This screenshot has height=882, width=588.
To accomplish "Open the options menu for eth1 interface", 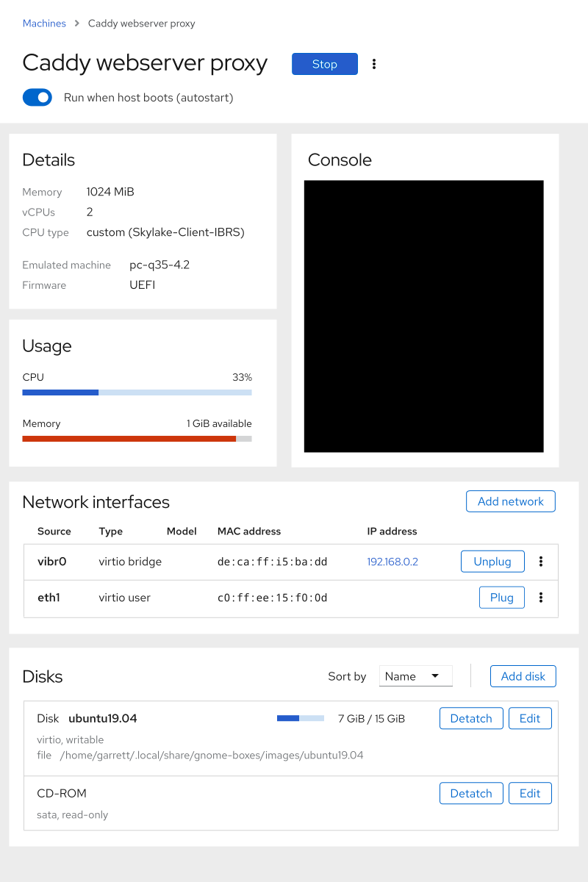I will [x=541, y=598].
